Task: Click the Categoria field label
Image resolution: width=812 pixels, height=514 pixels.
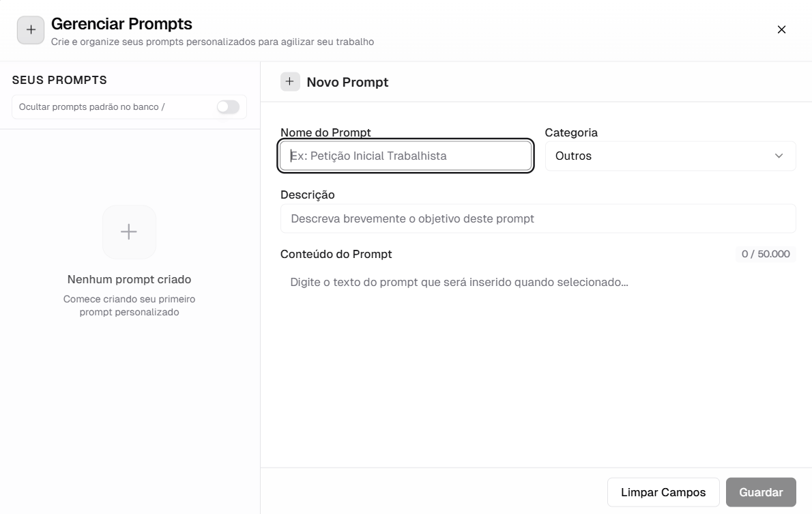Action: 571,132
